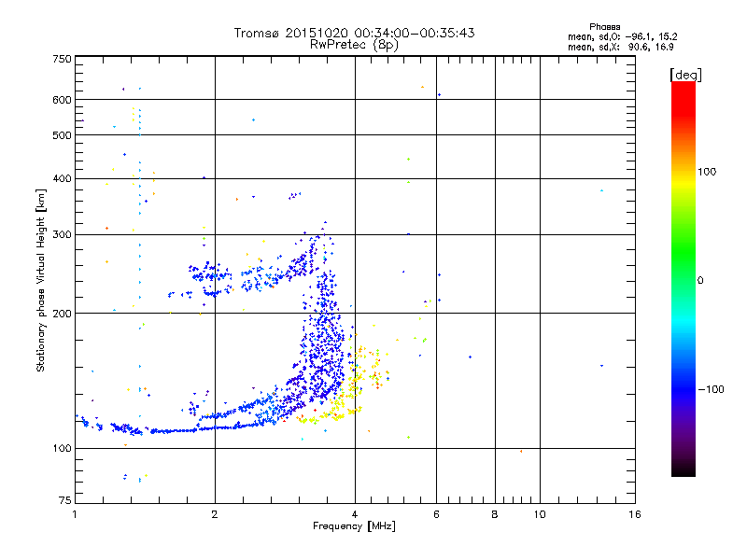Select the 'mean, sd,X: 90.6, 16.9' line
The height and width of the screenshot is (560, 747).
point(620,47)
